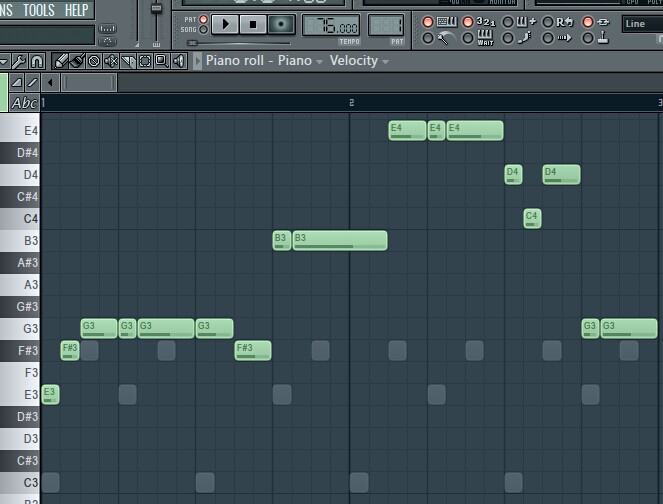
Task: Open the piano roll tools wrench menu
Action: (x=19, y=62)
